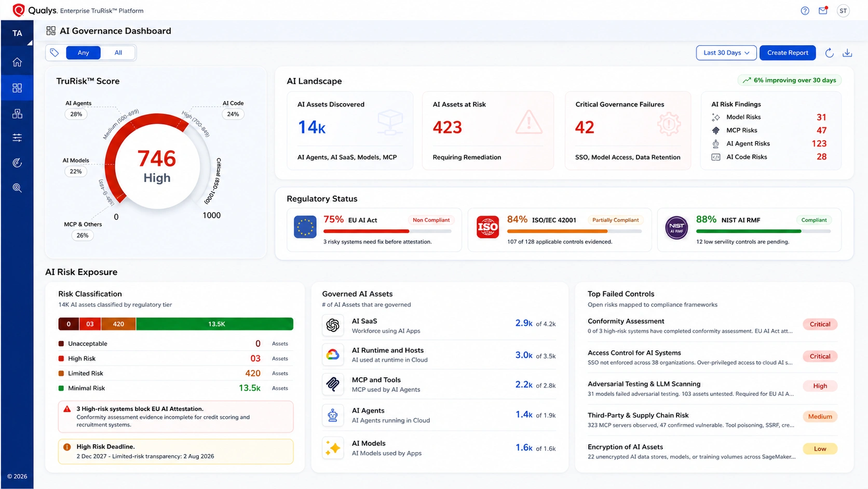Image resolution: width=868 pixels, height=489 pixels.
Task: Click the AI Agent Risks robot icon
Action: click(716, 144)
